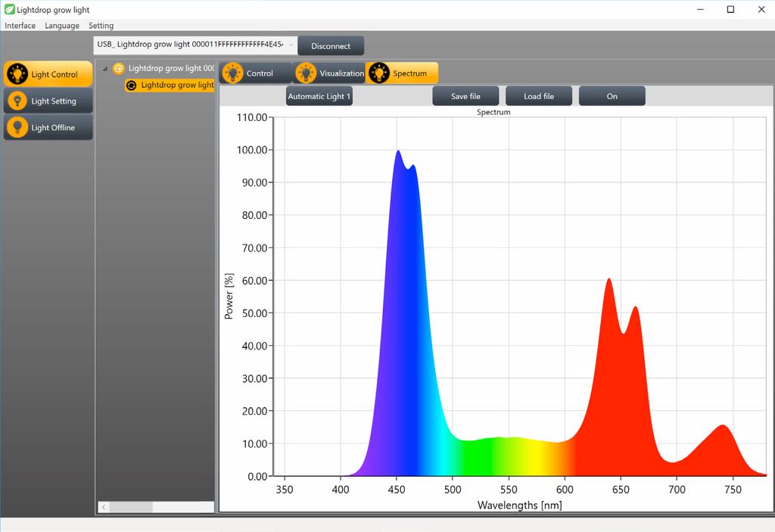Viewport: 775px width, 532px height.
Task: Collapse the Lightdrop grow light tree node
Action: click(x=104, y=69)
